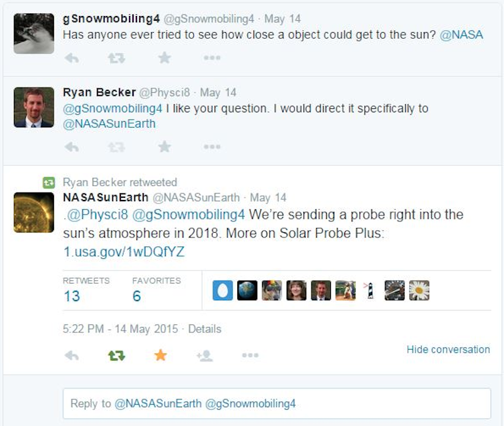The image size is (504, 426).
Task: Unfavorite the NASASunEarth tweet
Action: [160, 356]
